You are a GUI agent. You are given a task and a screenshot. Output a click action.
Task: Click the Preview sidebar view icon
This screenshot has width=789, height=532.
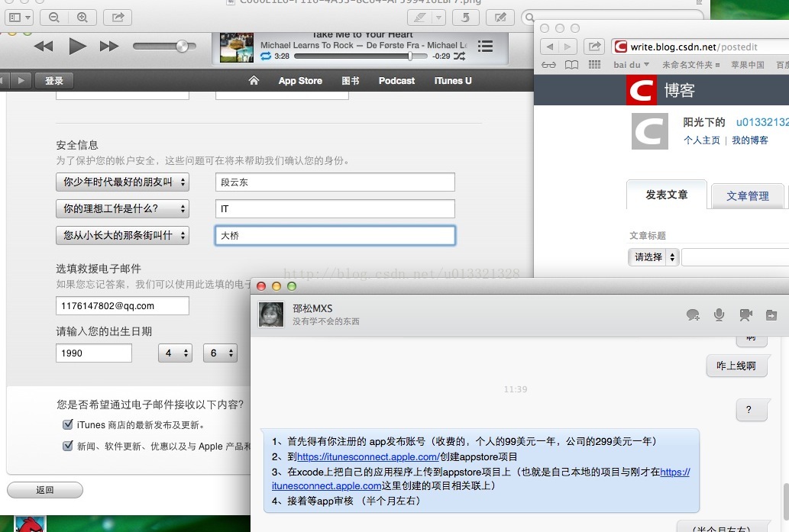(x=19, y=18)
